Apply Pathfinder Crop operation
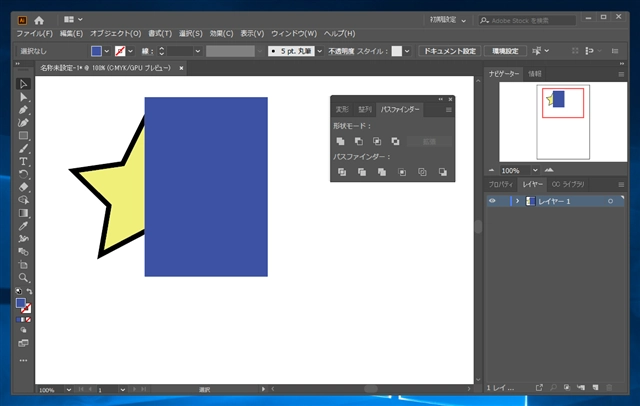The image size is (640, 406). (402, 172)
